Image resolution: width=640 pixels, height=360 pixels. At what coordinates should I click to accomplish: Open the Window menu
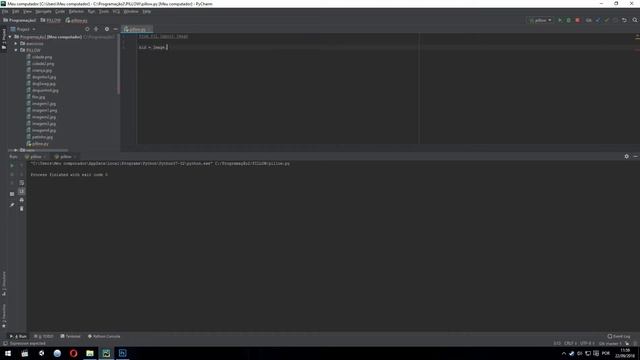131,11
